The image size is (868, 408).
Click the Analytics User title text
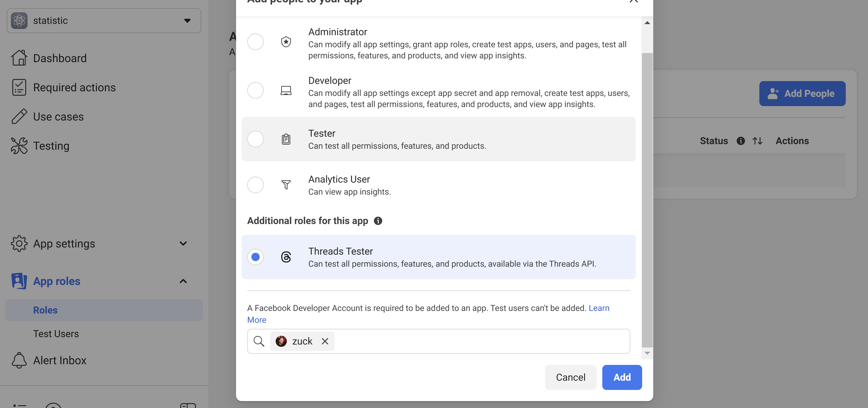pos(339,179)
